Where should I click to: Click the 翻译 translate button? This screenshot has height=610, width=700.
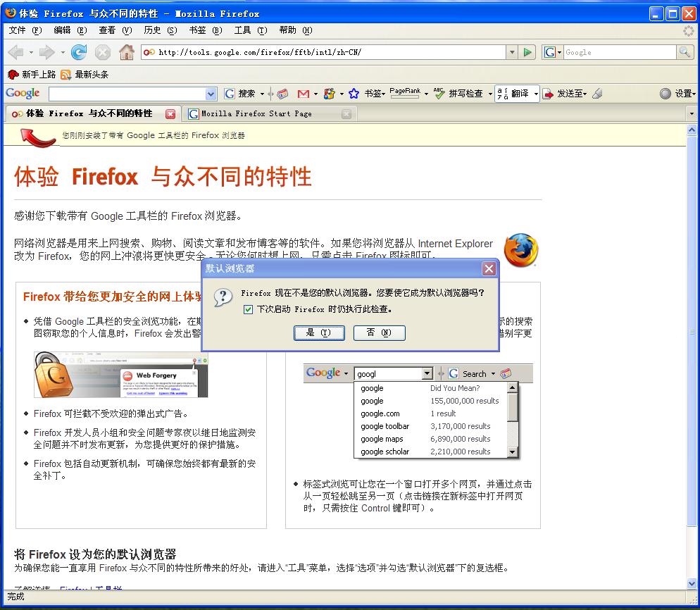pyautogui.click(x=513, y=93)
